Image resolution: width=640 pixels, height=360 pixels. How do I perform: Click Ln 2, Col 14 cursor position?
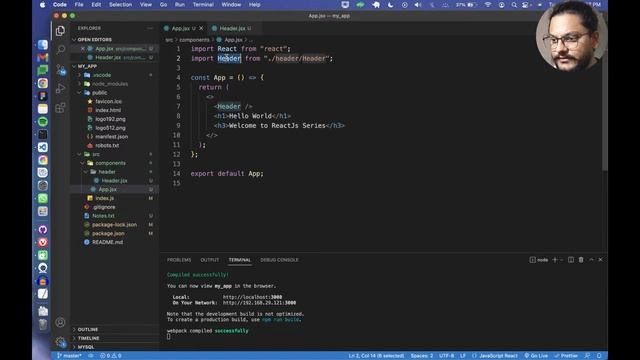pyautogui.click(x=376, y=356)
